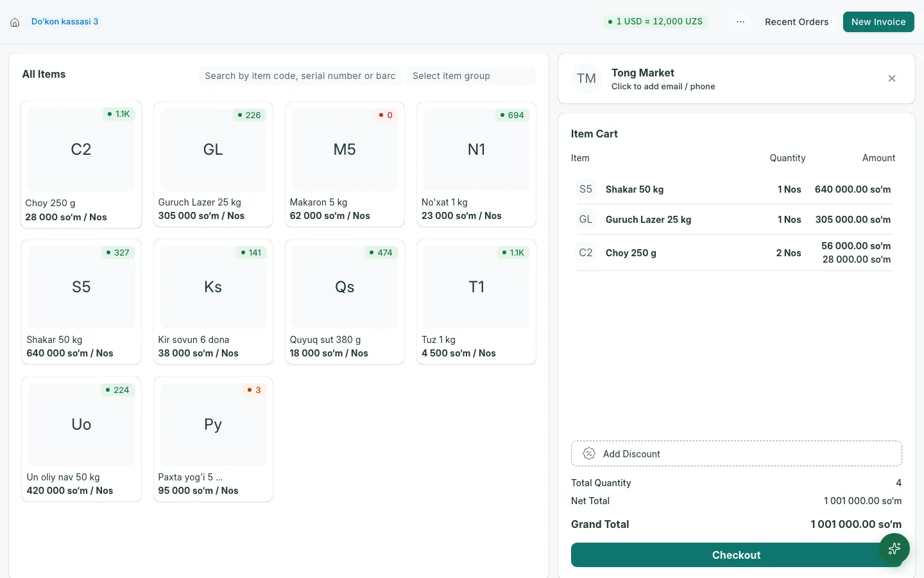Viewport: 924px width, 578px height.
Task: Click the Tong Market customer name
Action: 642,73
